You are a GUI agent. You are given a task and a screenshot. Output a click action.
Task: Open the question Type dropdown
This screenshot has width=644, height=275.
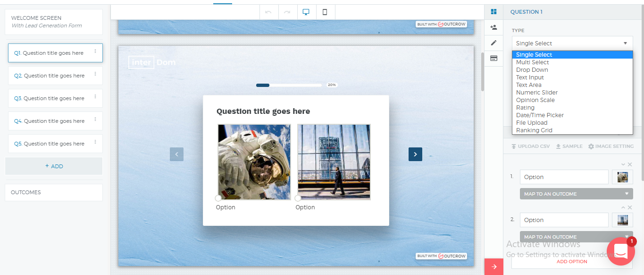pos(572,43)
